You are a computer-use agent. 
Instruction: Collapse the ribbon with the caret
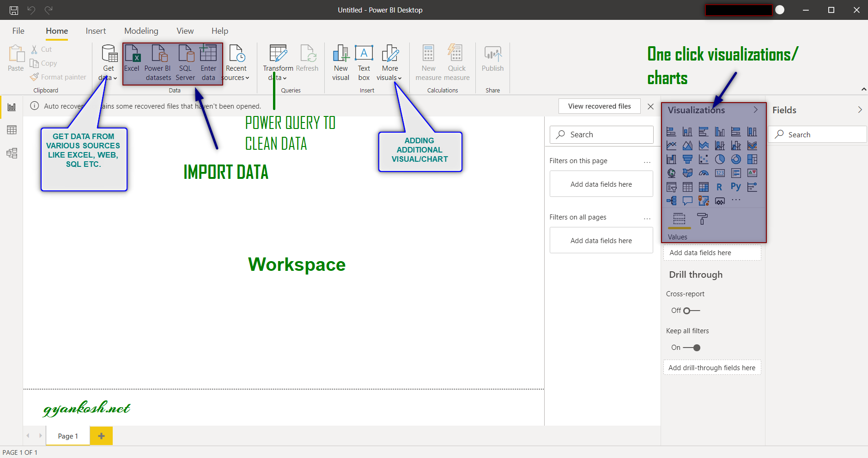pyautogui.click(x=863, y=89)
